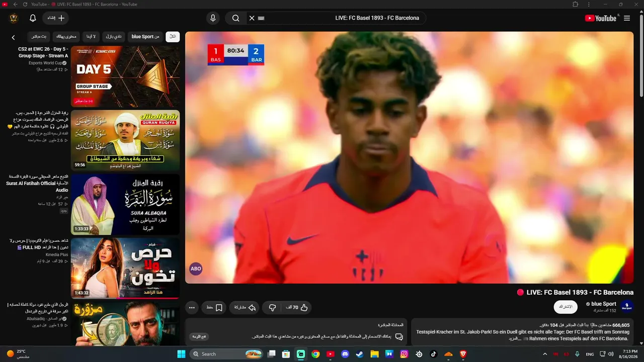Click the 'CS2 at EWC 26 - Day 5' title
The height and width of the screenshot is (362, 644).
43,52
